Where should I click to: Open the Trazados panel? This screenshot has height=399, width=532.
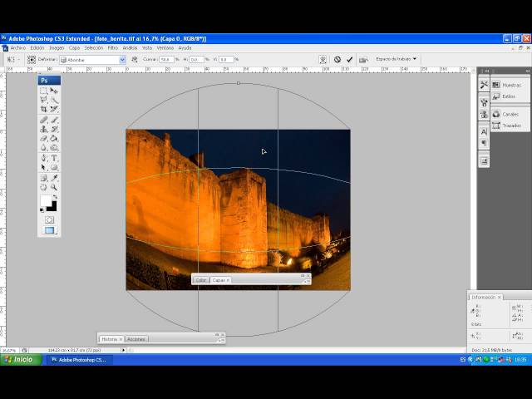coord(510,126)
